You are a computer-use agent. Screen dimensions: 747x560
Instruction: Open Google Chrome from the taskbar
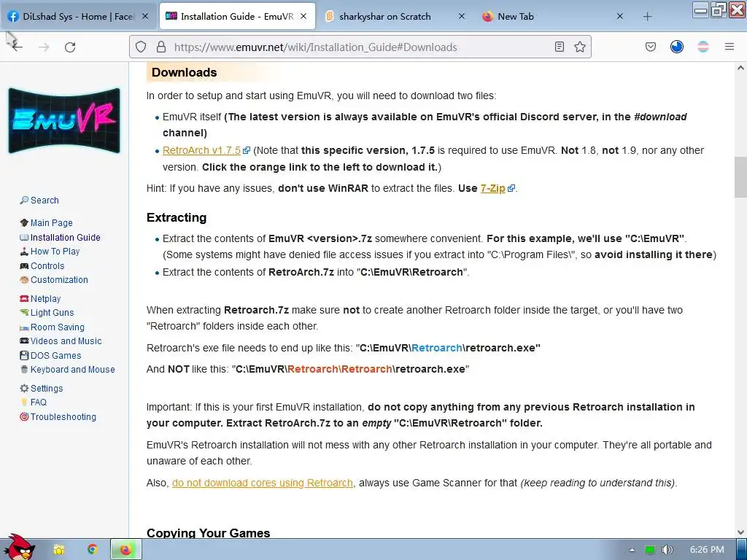(x=93, y=550)
